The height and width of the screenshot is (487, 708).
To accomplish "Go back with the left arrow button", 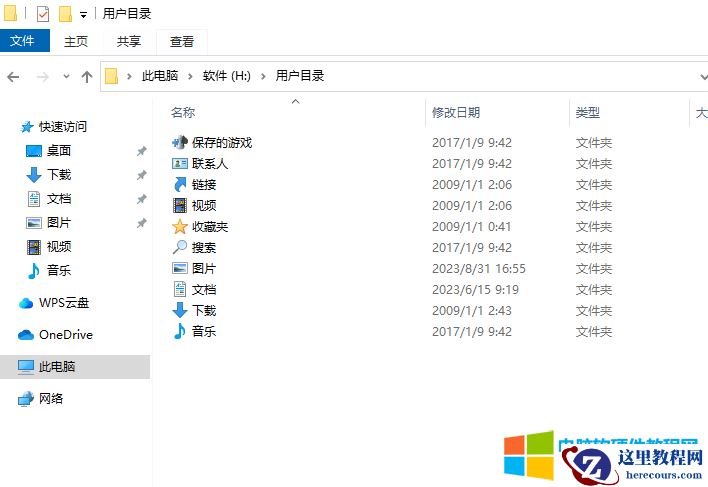I will point(13,77).
